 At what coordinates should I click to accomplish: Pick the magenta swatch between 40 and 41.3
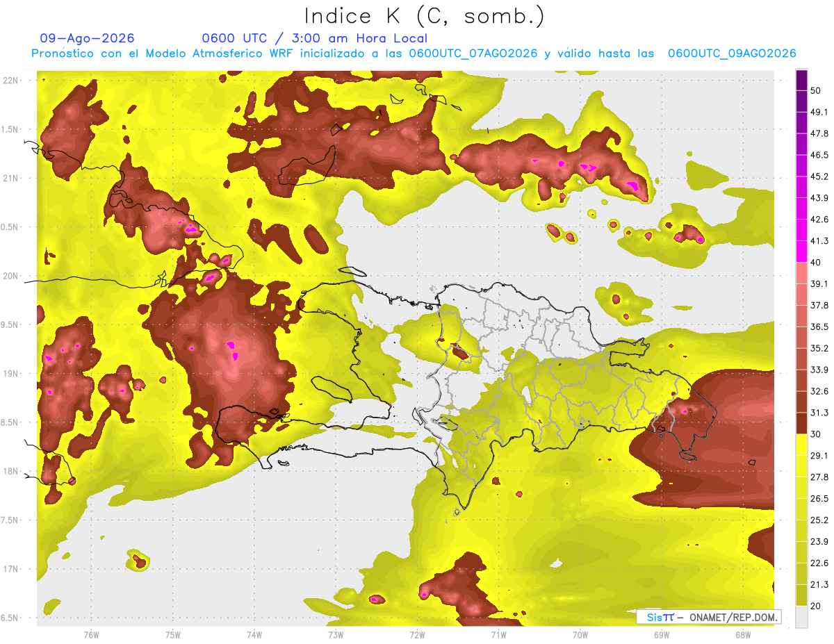coord(801,251)
